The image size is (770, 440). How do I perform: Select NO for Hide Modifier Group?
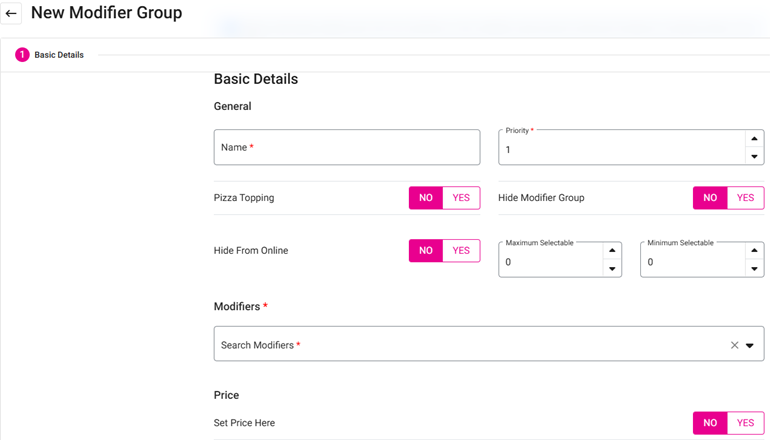(x=710, y=198)
